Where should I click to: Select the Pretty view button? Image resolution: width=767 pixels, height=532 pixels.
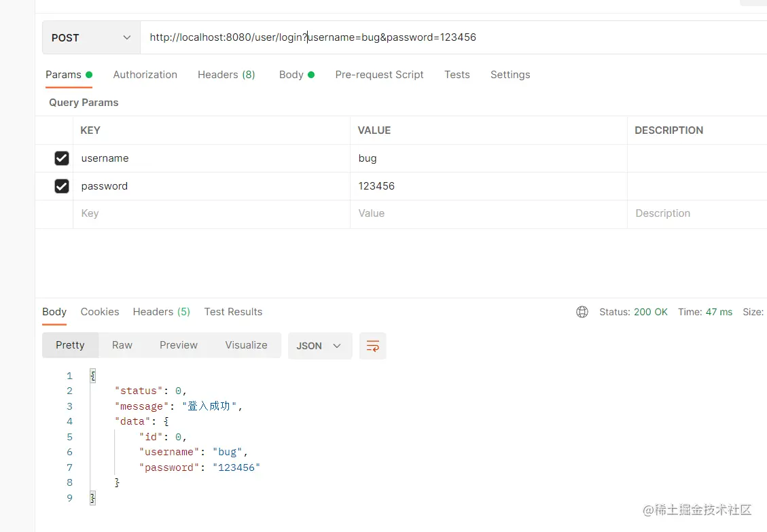(x=70, y=345)
